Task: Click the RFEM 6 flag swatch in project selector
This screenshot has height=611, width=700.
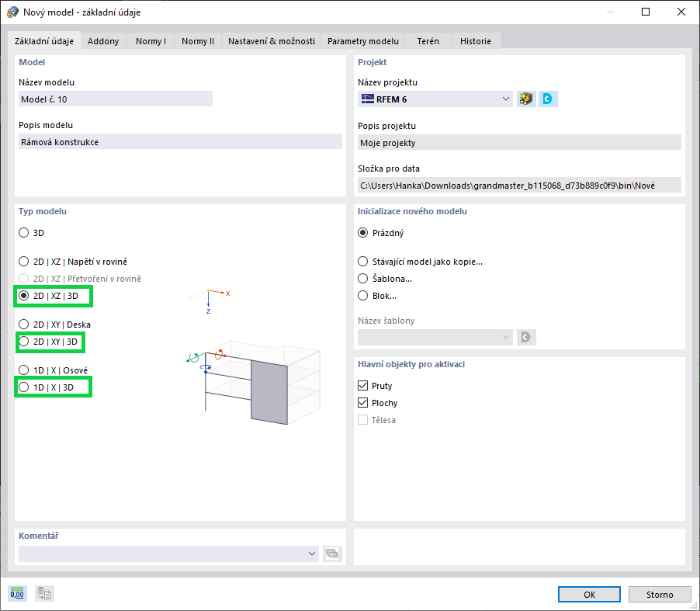Action: (x=366, y=99)
